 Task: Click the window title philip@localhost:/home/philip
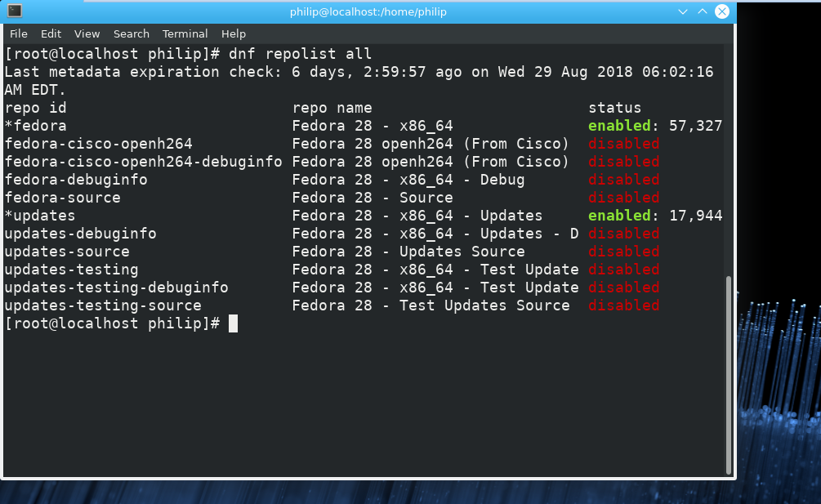pyautogui.click(x=368, y=11)
